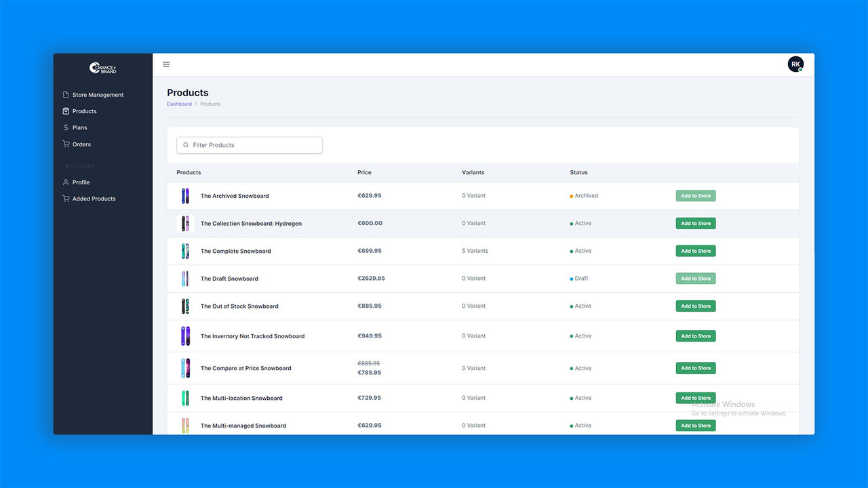
Task: Click The Inventory Not Tracked Snowboard thumbnail
Action: (185, 336)
